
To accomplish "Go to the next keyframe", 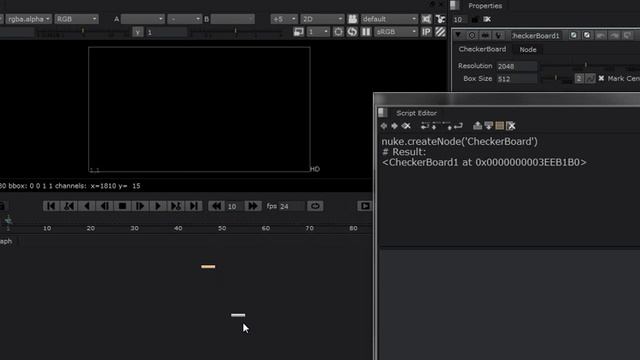I will point(176,206).
